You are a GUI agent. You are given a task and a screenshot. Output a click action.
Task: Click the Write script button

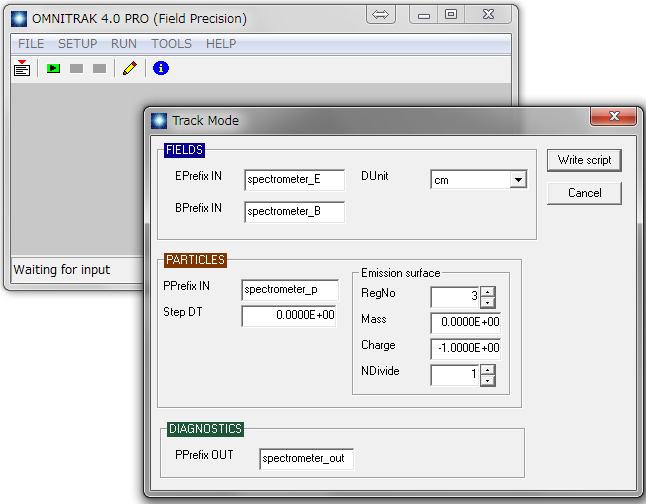[x=584, y=160]
